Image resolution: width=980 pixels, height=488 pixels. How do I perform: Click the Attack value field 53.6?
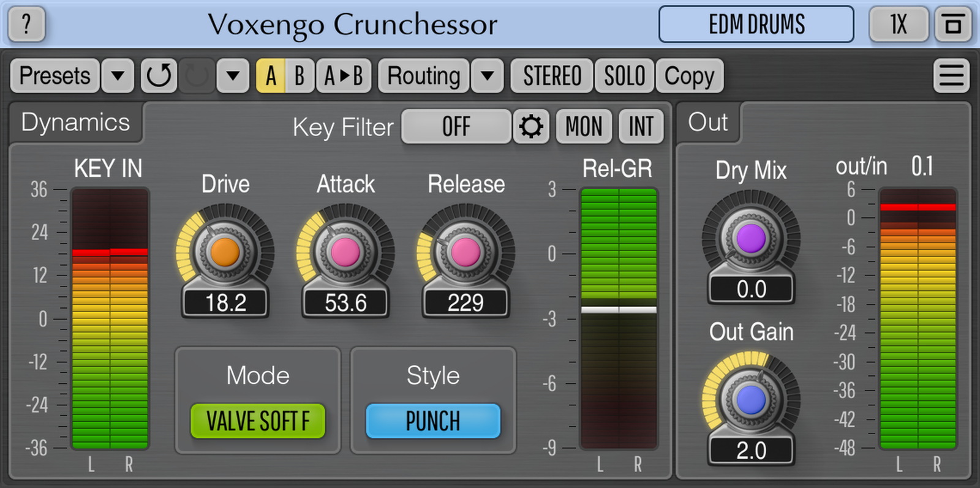[x=345, y=302]
